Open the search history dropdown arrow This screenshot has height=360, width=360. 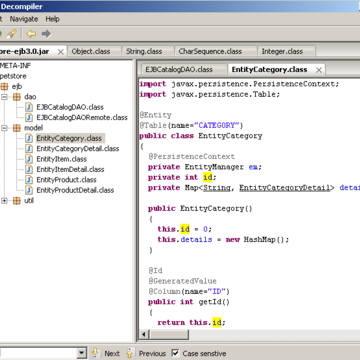81,353
